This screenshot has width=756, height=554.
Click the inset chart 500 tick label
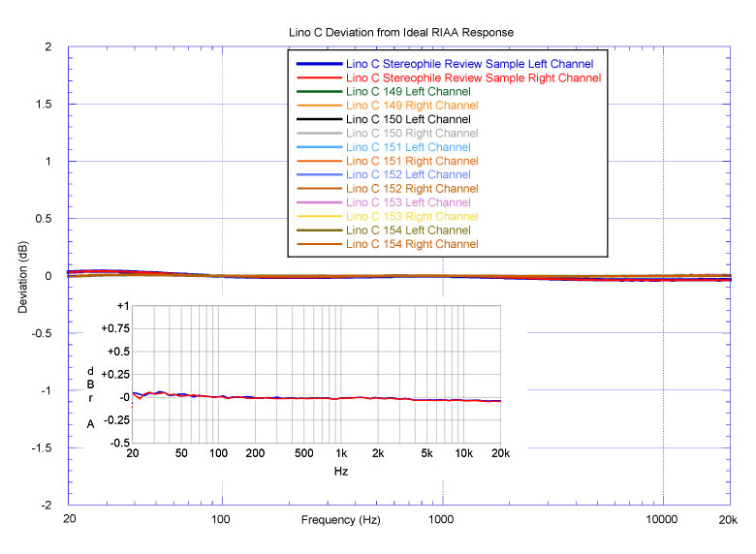(303, 453)
